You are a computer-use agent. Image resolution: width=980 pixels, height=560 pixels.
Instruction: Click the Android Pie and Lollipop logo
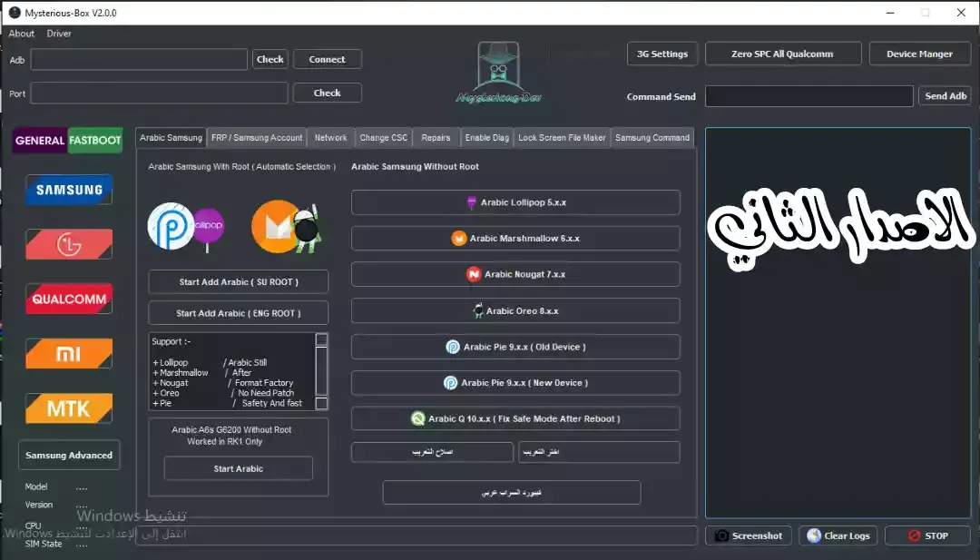(186, 226)
